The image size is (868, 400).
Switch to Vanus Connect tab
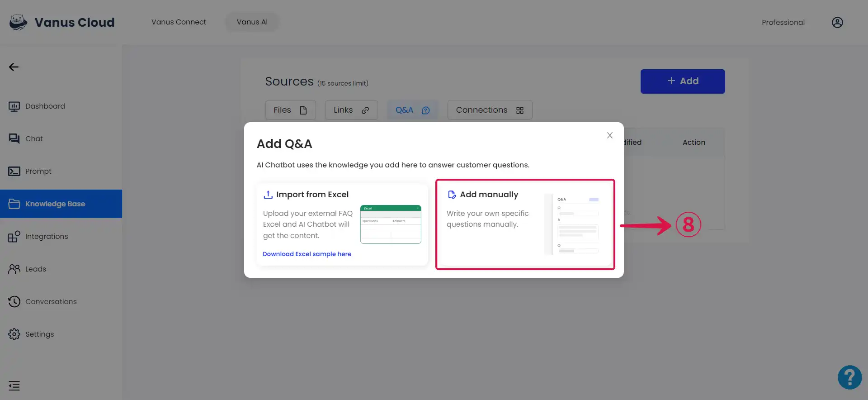pyautogui.click(x=179, y=22)
